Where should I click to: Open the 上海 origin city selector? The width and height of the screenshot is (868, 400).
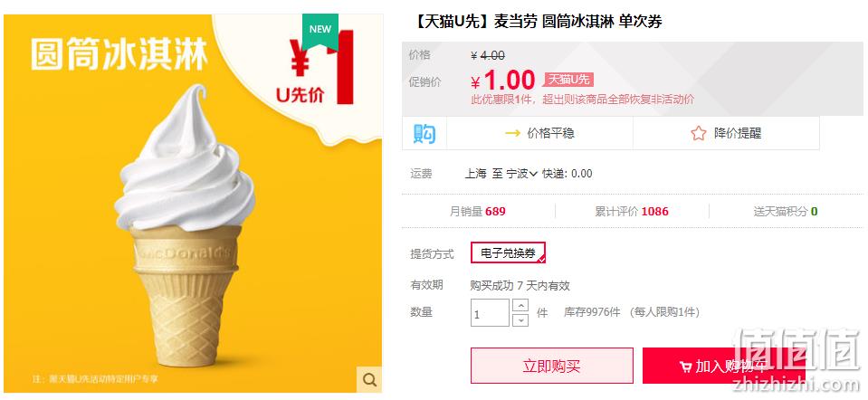[x=475, y=174]
